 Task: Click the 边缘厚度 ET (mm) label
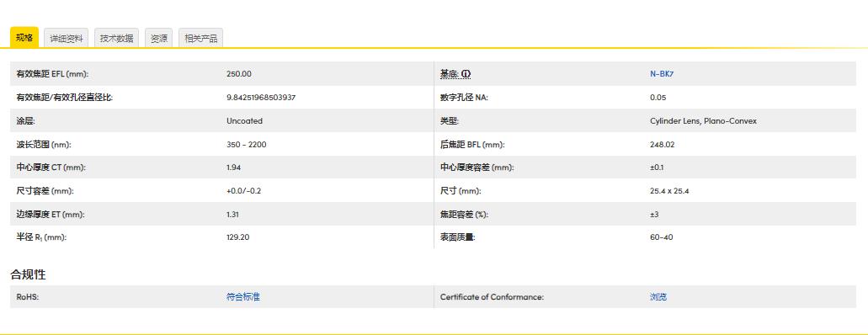pyautogui.click(x=51, y=215)
